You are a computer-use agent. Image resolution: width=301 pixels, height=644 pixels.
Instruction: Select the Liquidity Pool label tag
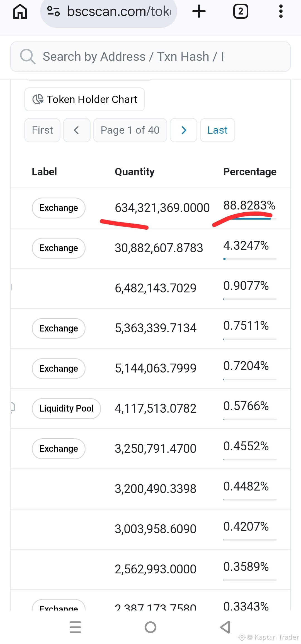click(66, 408)
